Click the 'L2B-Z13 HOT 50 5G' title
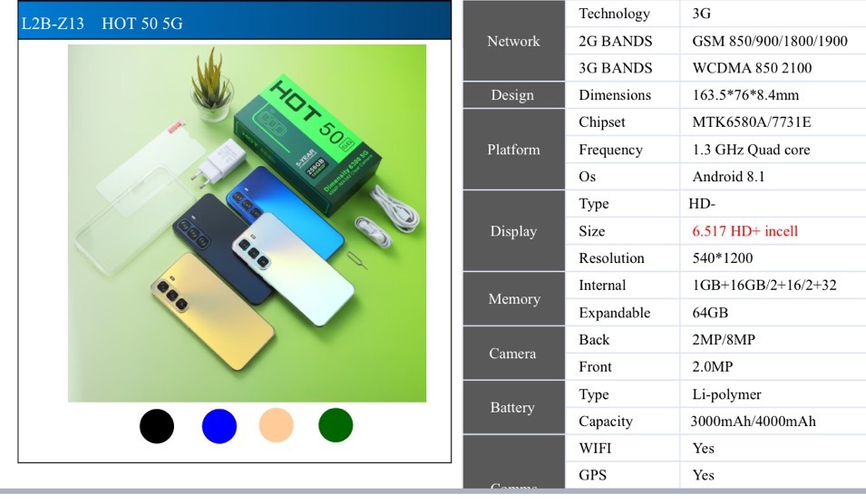 pyautogui.click(x=102, y=24)
